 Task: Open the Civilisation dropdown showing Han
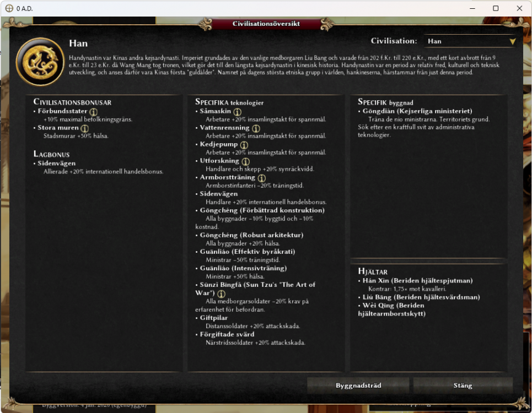click(470, 41)
